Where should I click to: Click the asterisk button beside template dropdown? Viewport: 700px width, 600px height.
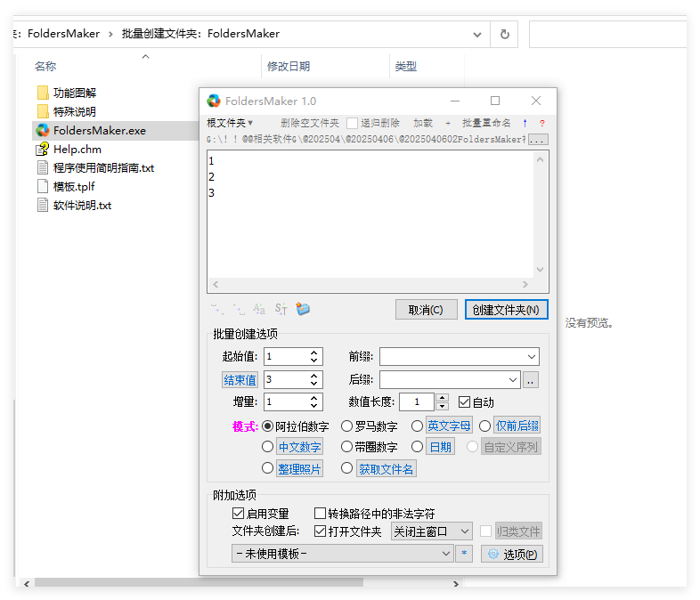coord(464,554)
